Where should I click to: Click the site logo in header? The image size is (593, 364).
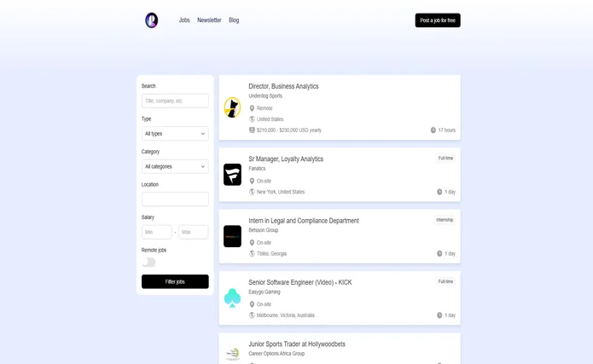pyautogui.click(x=151, y=20)
